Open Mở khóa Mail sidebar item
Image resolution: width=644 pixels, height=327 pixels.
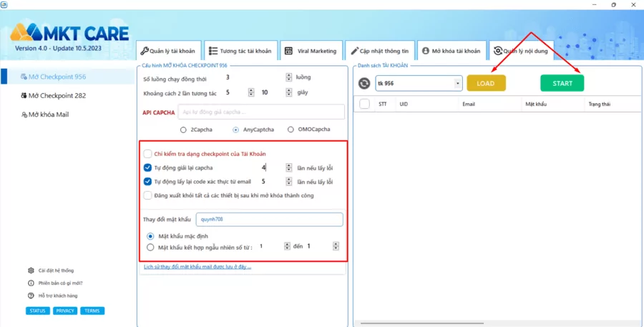44,114
